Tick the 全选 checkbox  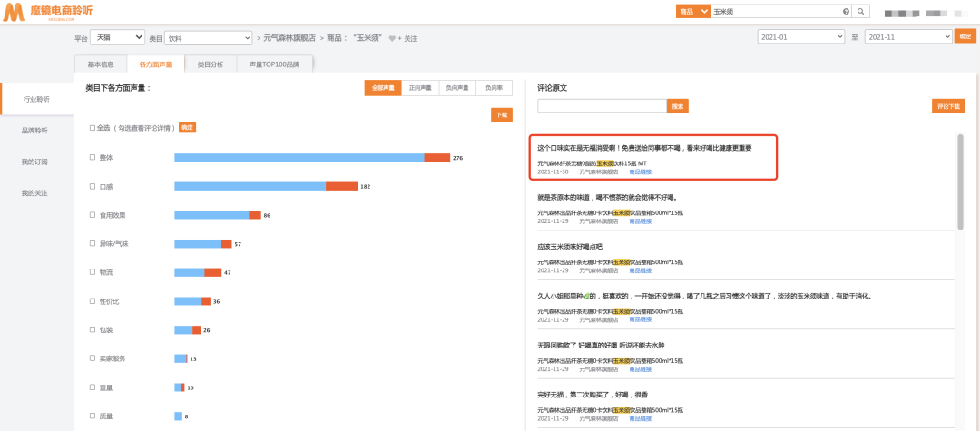pos(93,127)
